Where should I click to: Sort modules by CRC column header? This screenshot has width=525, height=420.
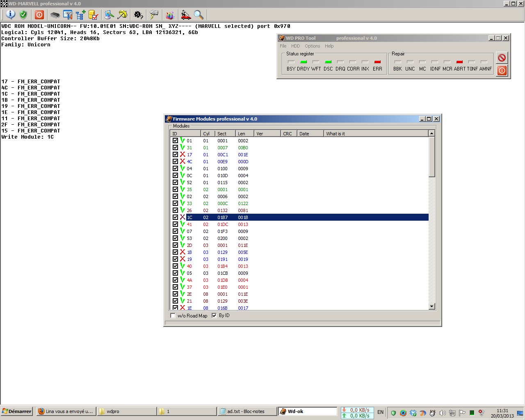289,134
